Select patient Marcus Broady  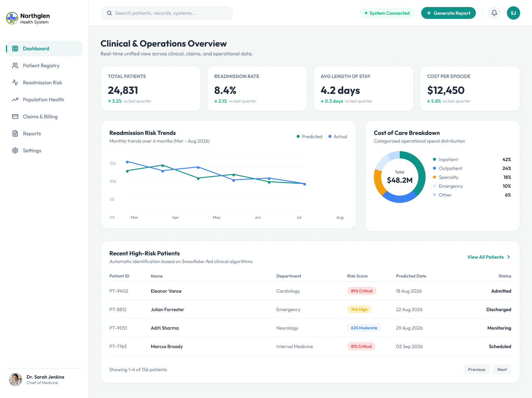[167, 346]
